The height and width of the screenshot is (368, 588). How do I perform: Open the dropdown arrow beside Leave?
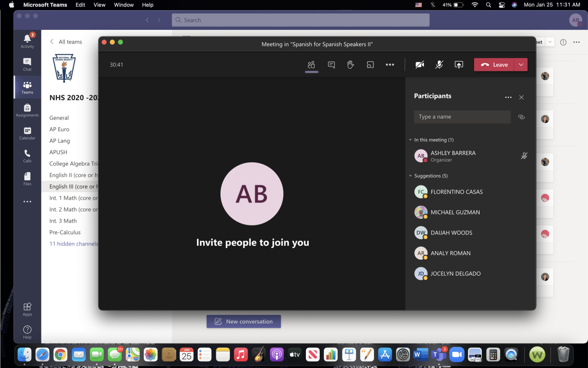521,65
